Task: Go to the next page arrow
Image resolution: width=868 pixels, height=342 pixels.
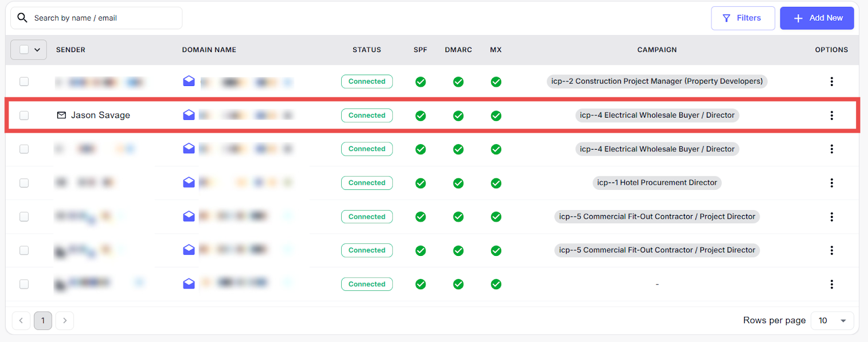Action: (65, 321)
